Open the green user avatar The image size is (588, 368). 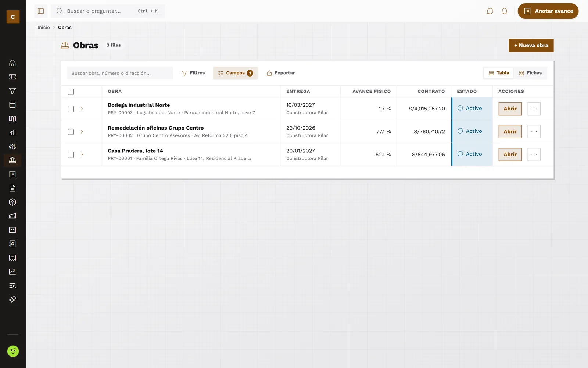click(x=13, y=351)
